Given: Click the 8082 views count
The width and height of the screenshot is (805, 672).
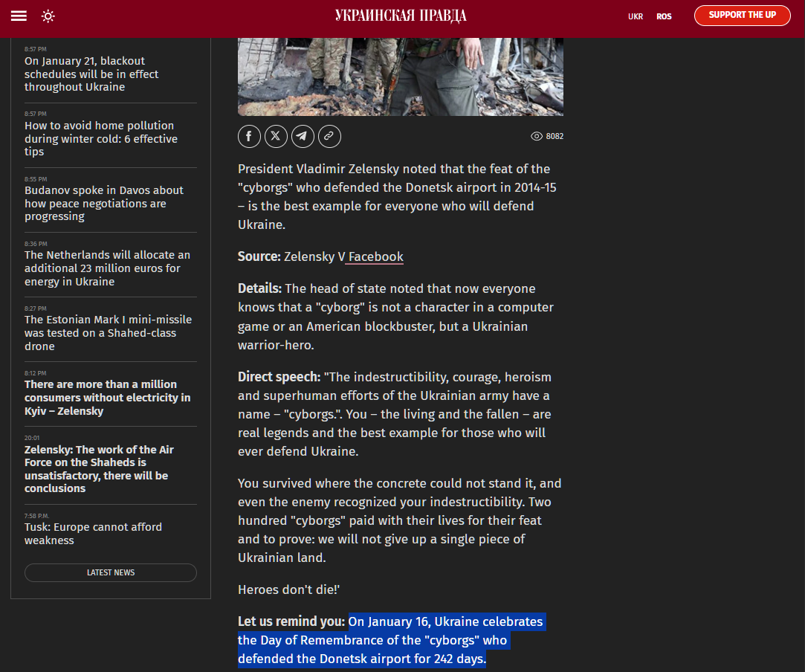Looking at the screenshot, I should click(555, 136).
